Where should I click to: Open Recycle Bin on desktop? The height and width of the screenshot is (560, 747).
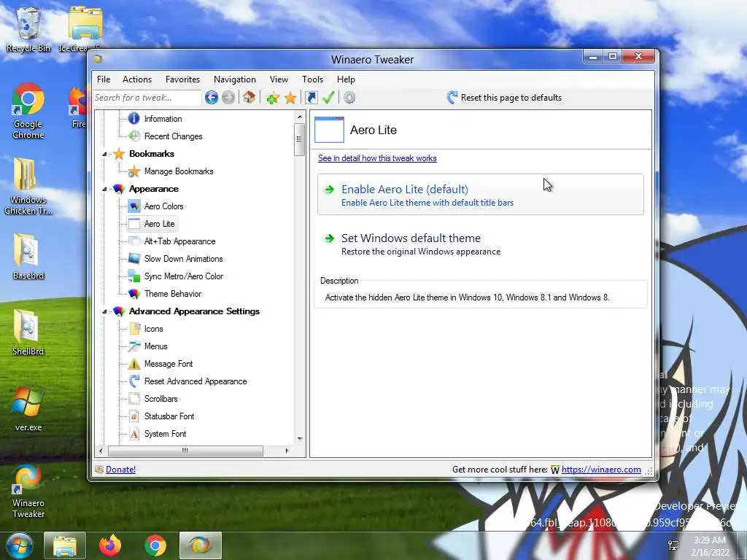[28, 28]
